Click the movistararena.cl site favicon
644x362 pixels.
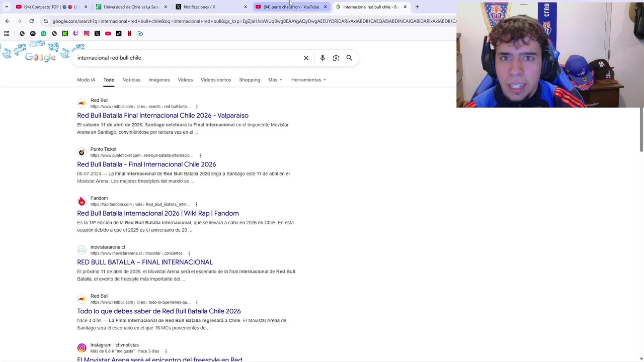pos(82,250)
